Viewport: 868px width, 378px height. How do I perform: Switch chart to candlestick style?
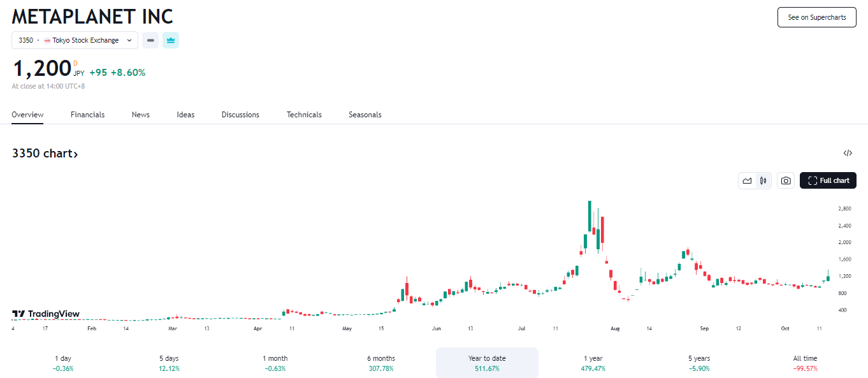[763, 180]
